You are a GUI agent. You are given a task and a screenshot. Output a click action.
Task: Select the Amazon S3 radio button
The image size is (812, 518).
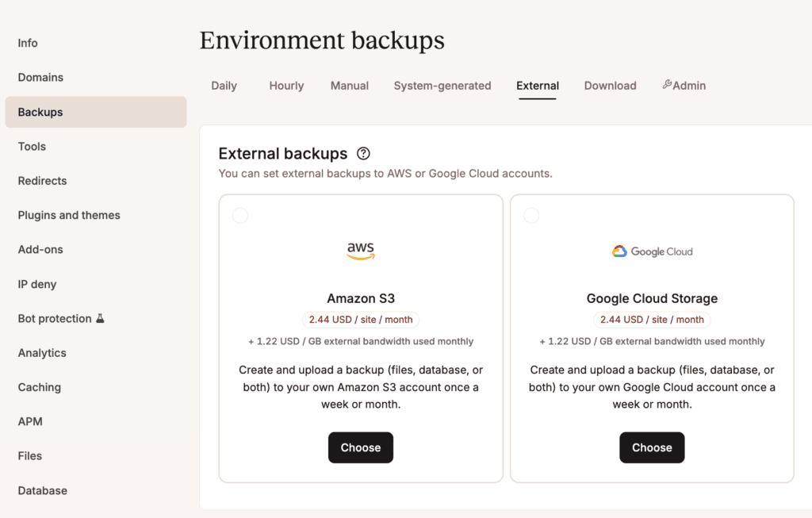[x=239, y=216]
